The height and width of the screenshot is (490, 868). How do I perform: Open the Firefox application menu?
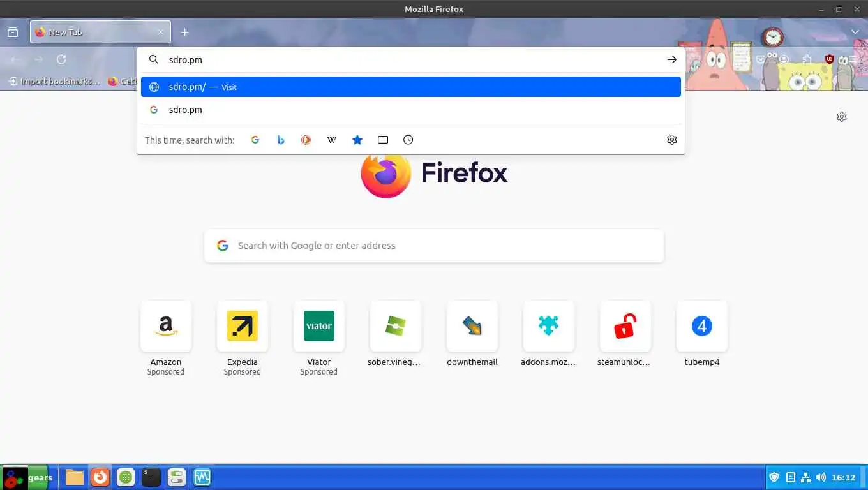click(x=853, y=59)
